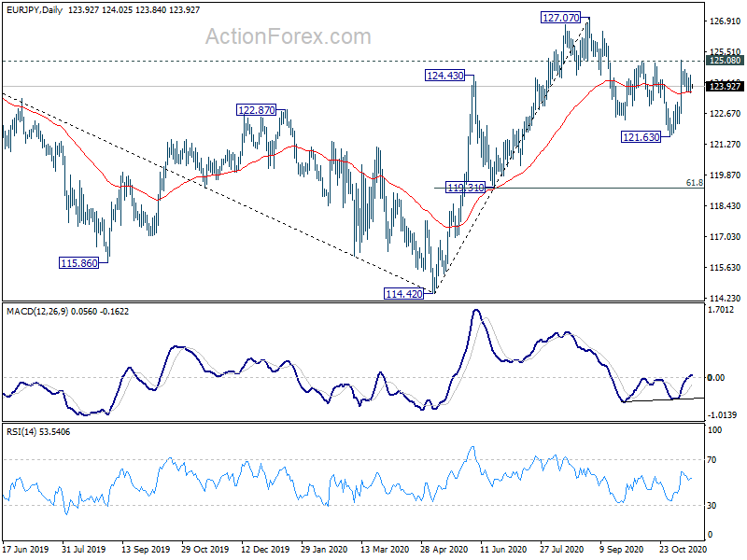
Task: Click the MACD 1.7012 scale value
Action: [x=721, y=310]
